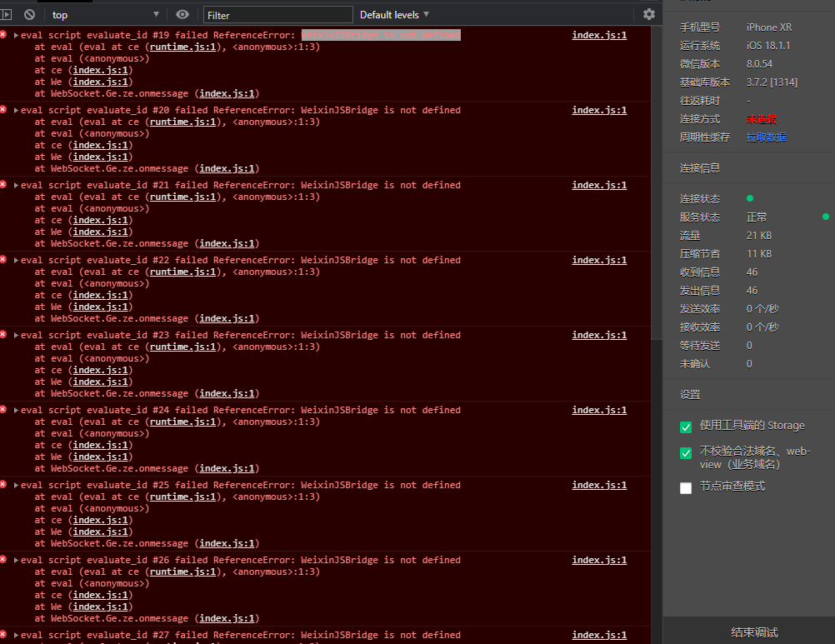Select WeChat version 8.0.54 value

(x=759, y=64)
